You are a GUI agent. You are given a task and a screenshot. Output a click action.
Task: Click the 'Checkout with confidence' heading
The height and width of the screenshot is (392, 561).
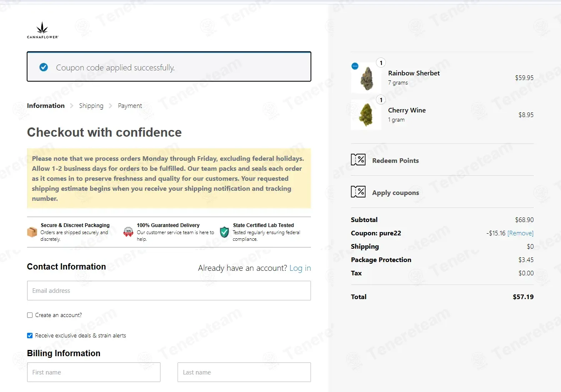[104, 132]
